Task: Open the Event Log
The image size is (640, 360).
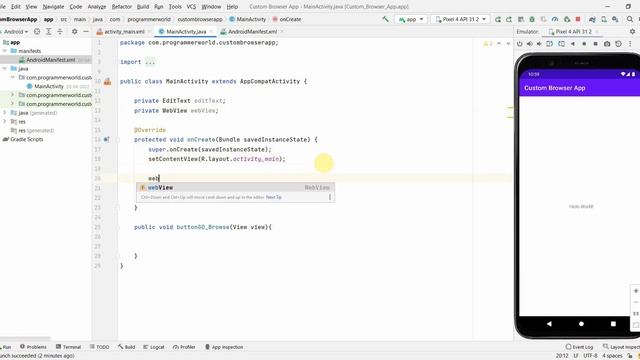Action: point(579,347)
